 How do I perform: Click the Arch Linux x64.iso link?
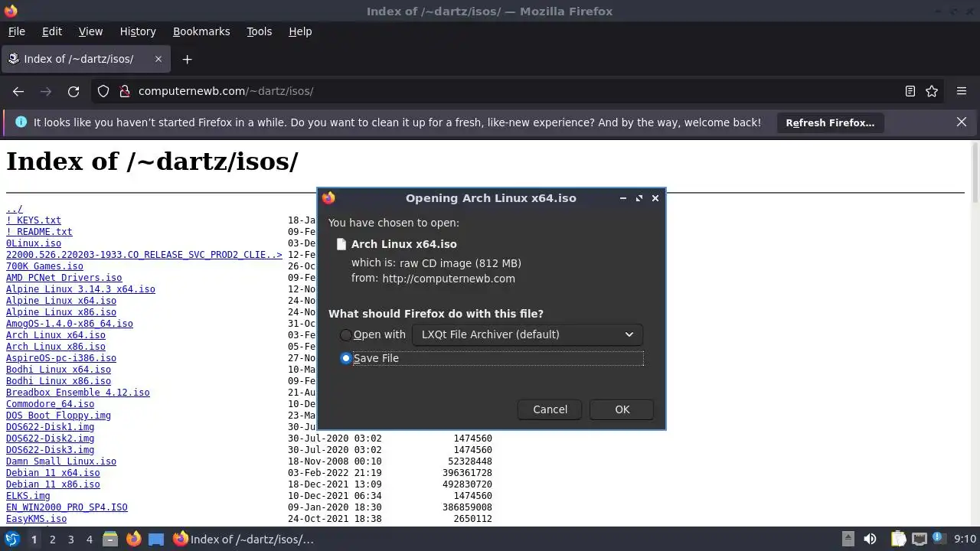[56, 335]
